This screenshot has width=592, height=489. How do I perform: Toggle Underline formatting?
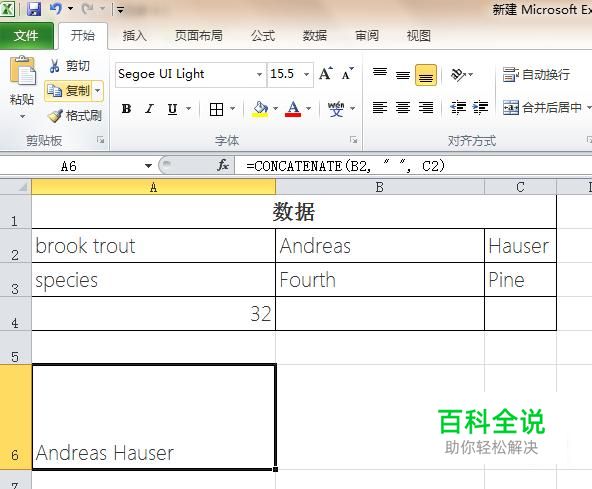tap(173, 109)
